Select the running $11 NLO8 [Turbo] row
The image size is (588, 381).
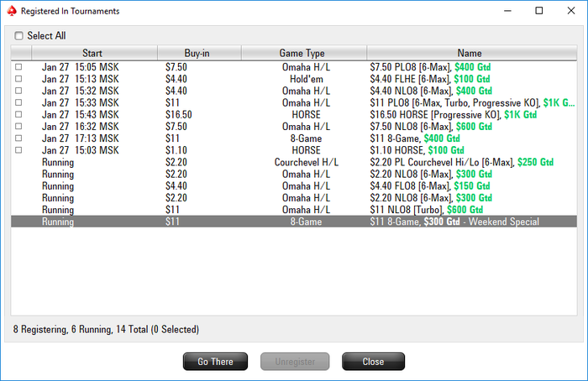coord(294,210)
